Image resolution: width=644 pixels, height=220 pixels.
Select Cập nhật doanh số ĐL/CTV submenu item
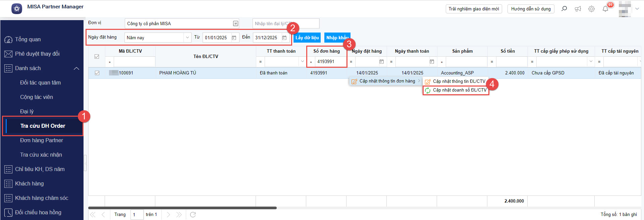pyautogui.click(x=456, y=90)
